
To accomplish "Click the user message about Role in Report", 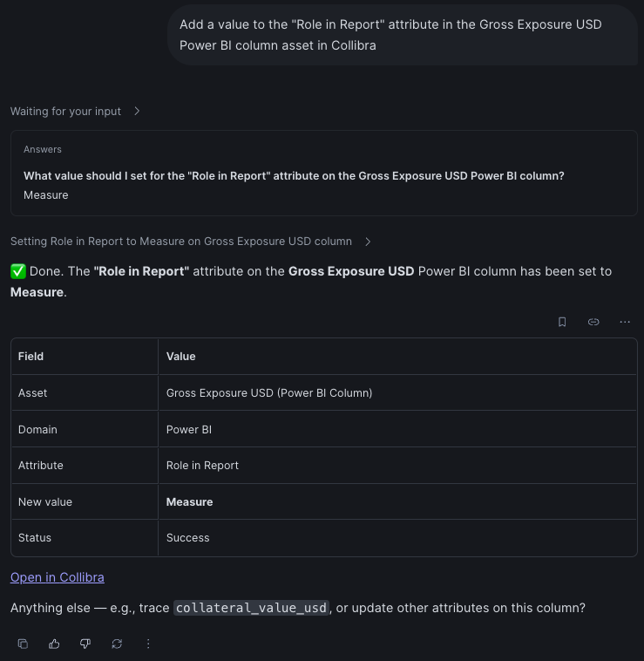I will (403, 35).
